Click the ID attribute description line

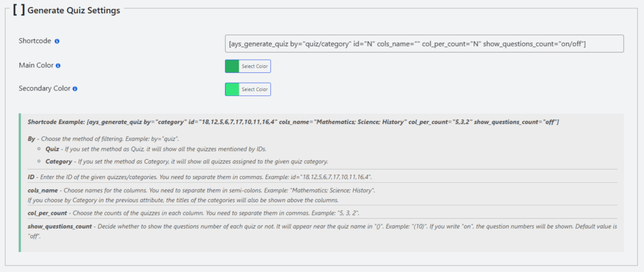[x=199, y=177]
